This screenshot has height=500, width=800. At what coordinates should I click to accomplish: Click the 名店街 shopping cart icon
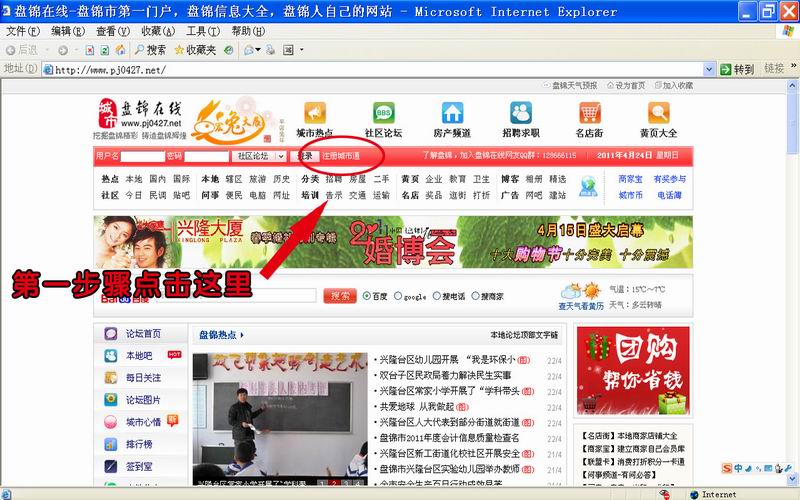click(x=589, y=113)
